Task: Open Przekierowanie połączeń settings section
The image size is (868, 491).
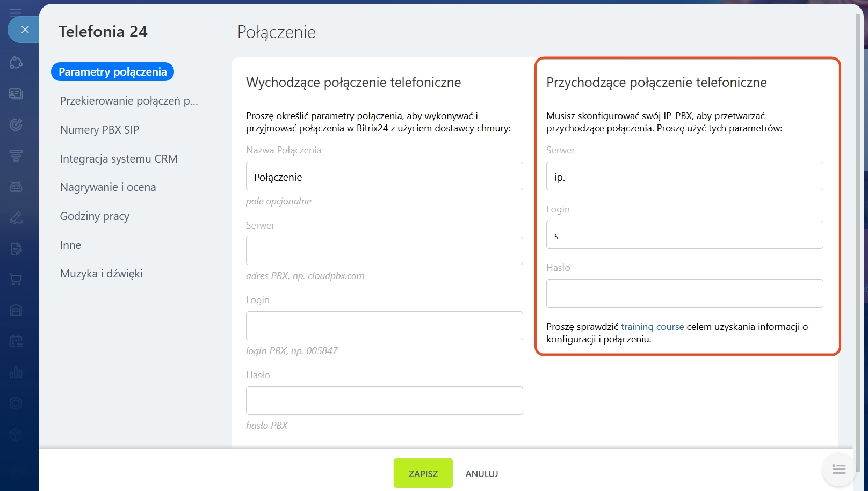Action: pyautogui.click(x=129, y=101)
